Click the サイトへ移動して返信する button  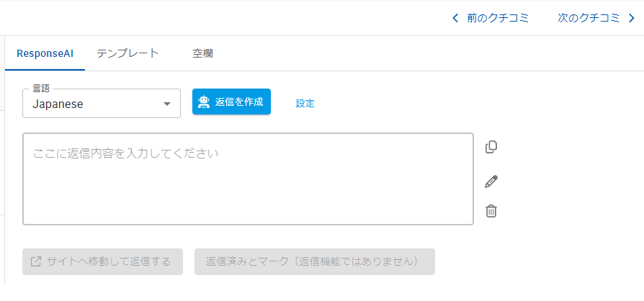click(x=103, y=261)
